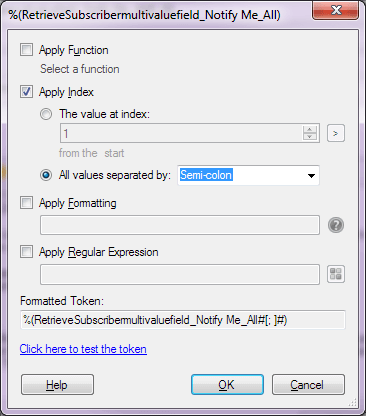Select 'The value at index' radio button
The width and height of the screenshot is (366, 416).
(x=46, y=114)
